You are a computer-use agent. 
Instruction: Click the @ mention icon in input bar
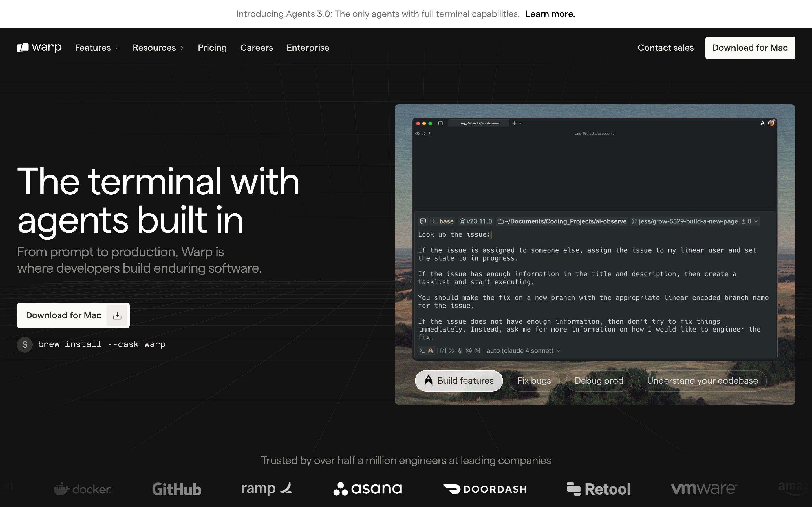(469, 351)
